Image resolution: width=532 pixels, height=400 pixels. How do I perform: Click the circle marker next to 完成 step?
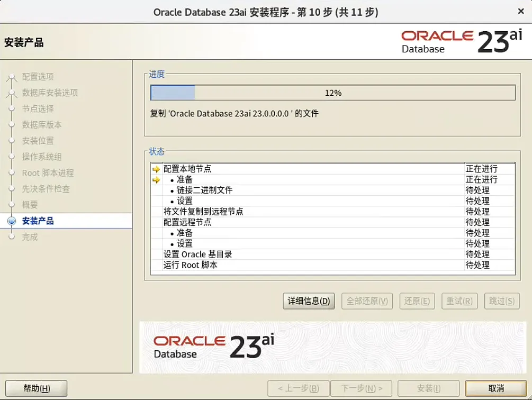click(x=11, y=237)
